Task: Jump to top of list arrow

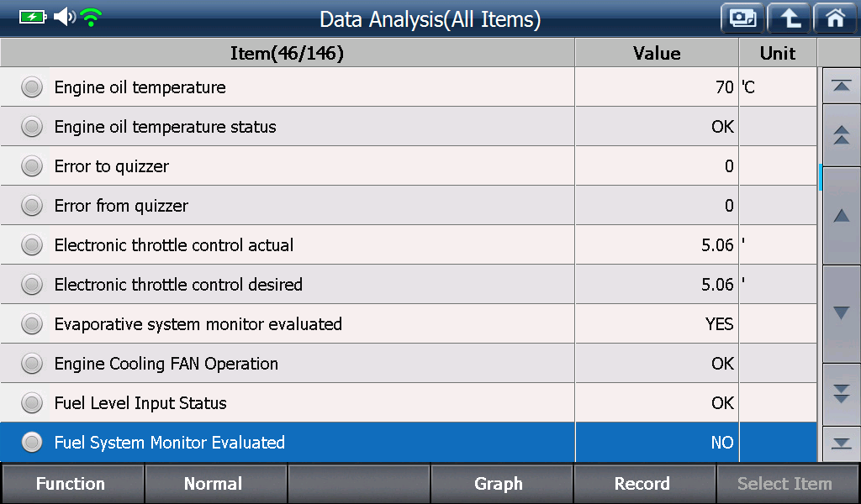Action: pos(841,87)
